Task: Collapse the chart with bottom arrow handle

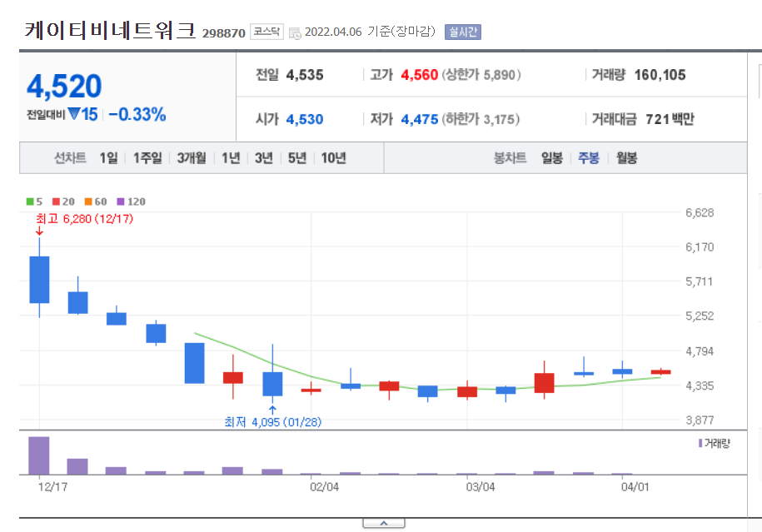Action: click(x=383, y=523)
